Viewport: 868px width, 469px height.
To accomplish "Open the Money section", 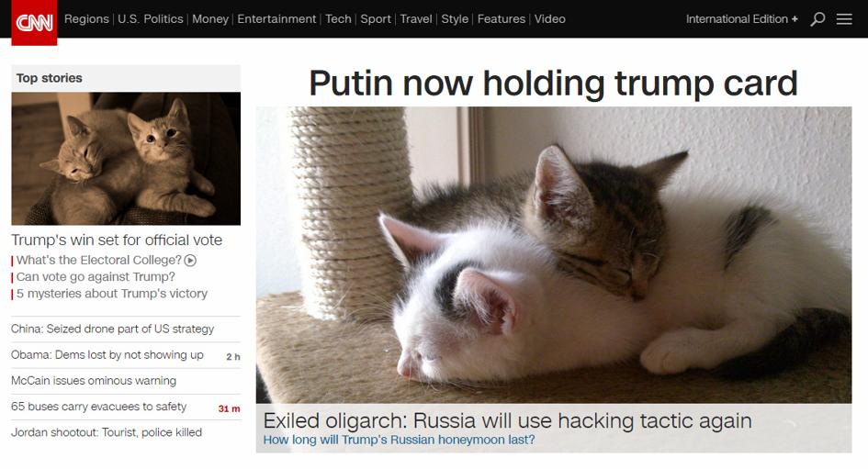I will click(210, 18).
